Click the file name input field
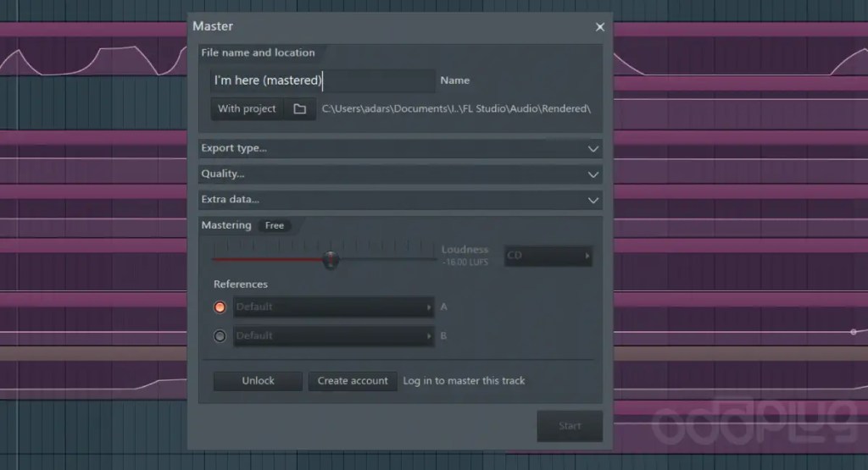 point(322,80)
